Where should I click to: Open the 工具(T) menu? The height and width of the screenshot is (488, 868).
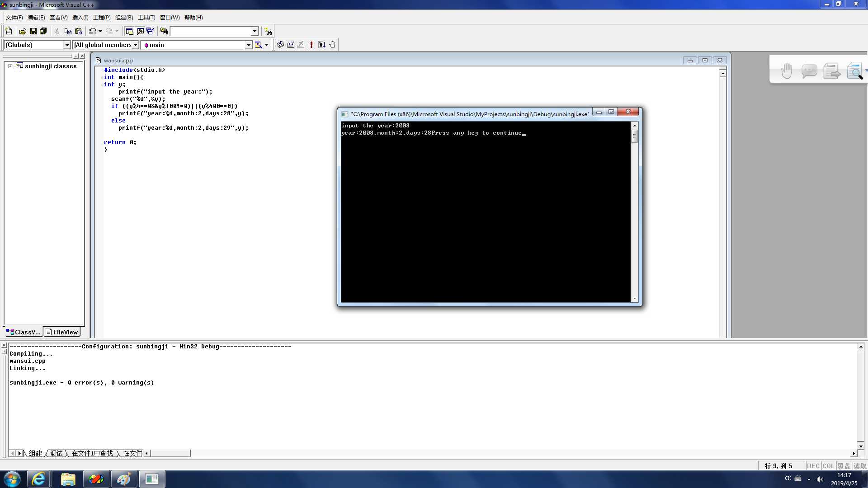146,18
